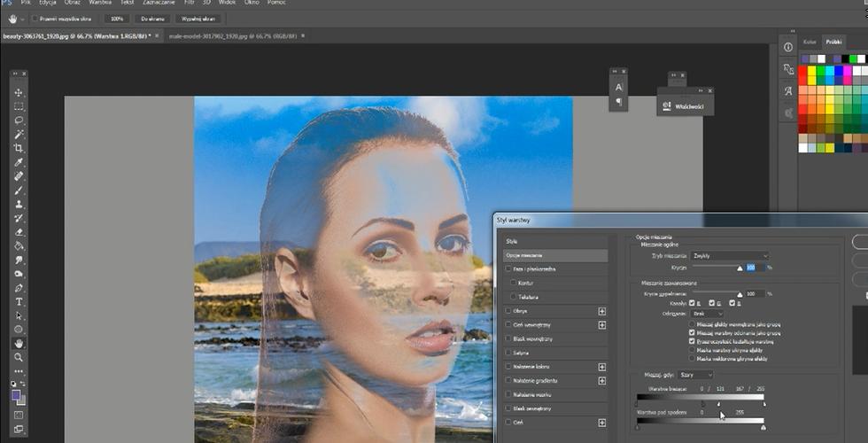Click the foreground color swatch in toolbox

[x=16, y=395]
